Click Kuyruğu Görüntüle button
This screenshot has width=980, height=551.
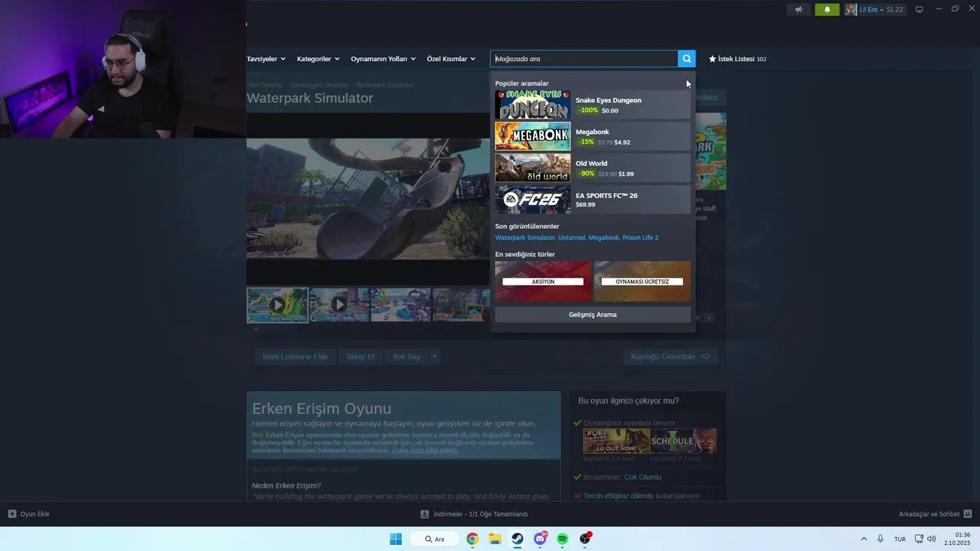pyautogui.click(x=670, y=357)
